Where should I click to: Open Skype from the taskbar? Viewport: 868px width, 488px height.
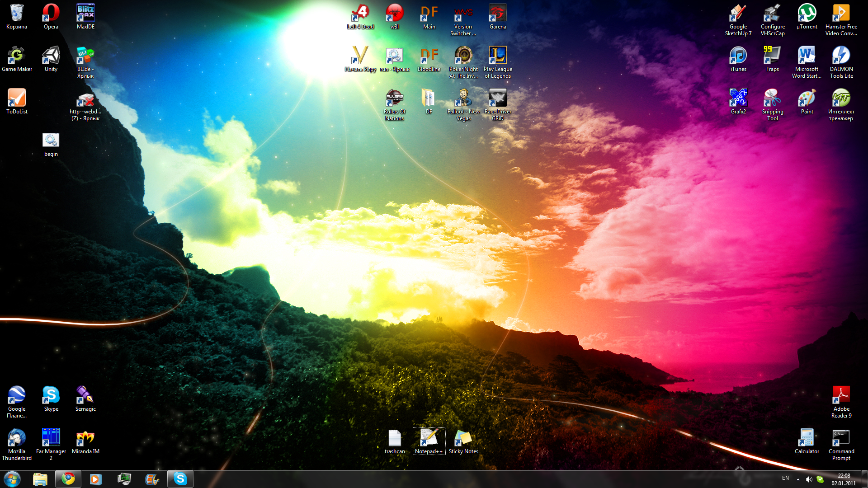tap(180, 479)
